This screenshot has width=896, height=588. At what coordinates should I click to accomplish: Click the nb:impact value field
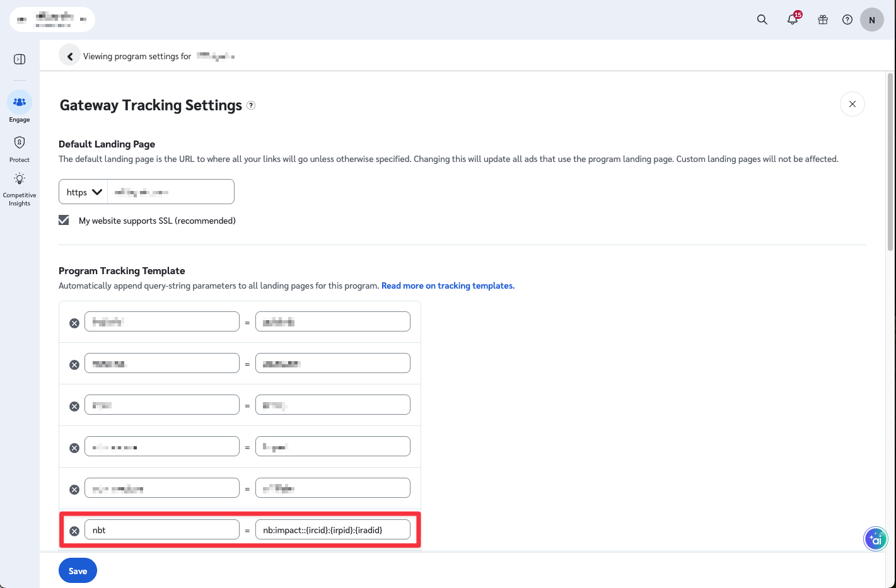[x=333, y=529]
